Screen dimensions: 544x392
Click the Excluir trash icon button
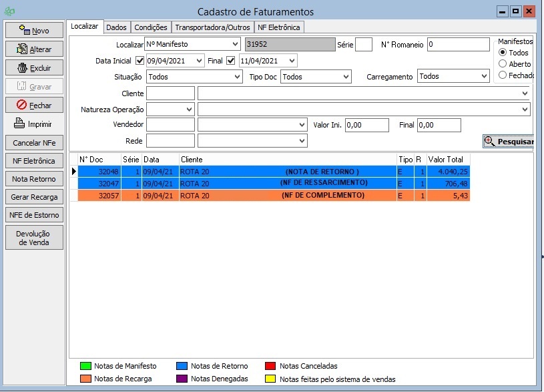click(x=23, y=67)
